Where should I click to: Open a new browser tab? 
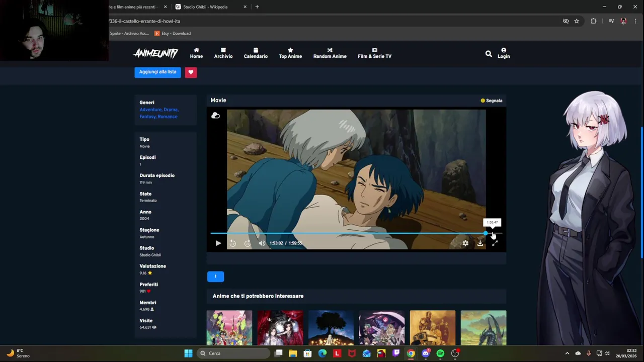(x=257, y=7)
